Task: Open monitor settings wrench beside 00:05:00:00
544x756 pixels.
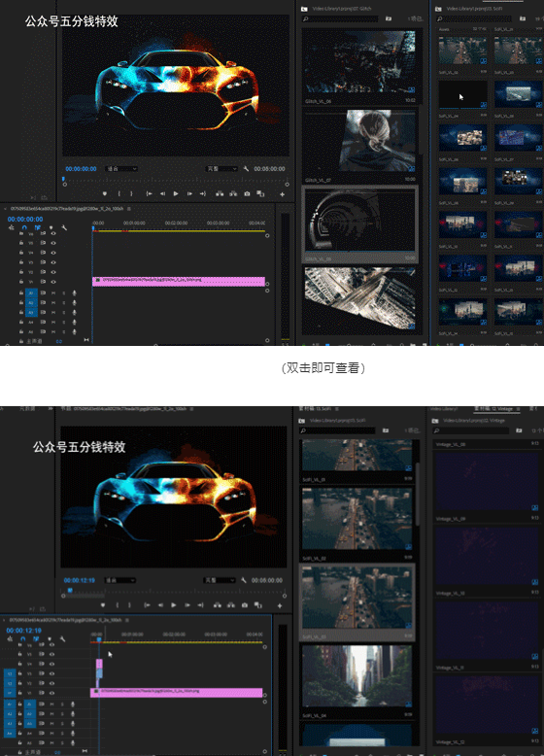Action: 246,169
